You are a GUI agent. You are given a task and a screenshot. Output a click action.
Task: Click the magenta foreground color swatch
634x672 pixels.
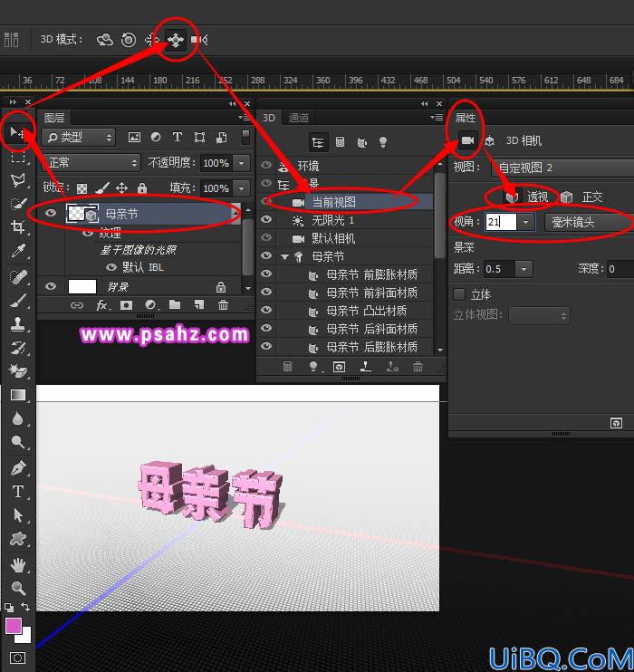14,626
